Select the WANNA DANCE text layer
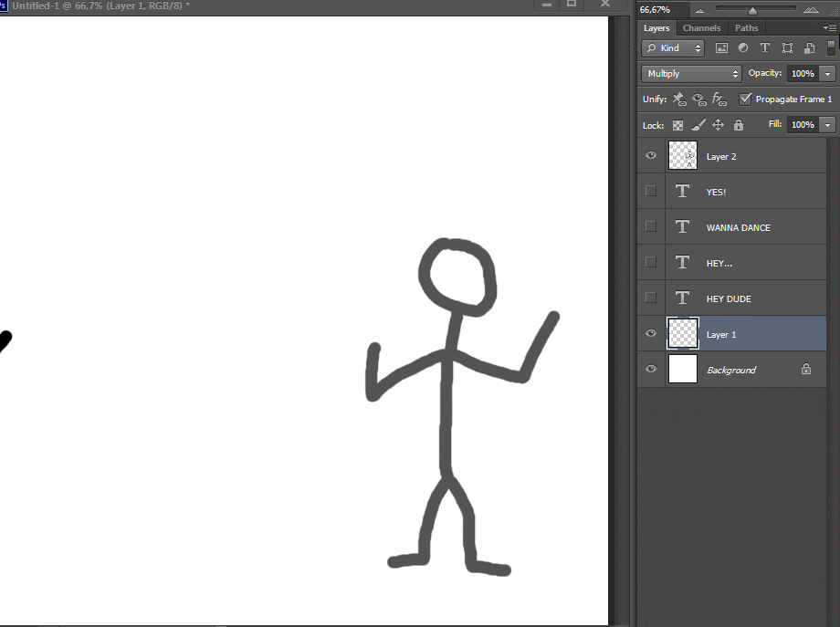The width and height of the screenshot is (840, 627). click(738, 227)
